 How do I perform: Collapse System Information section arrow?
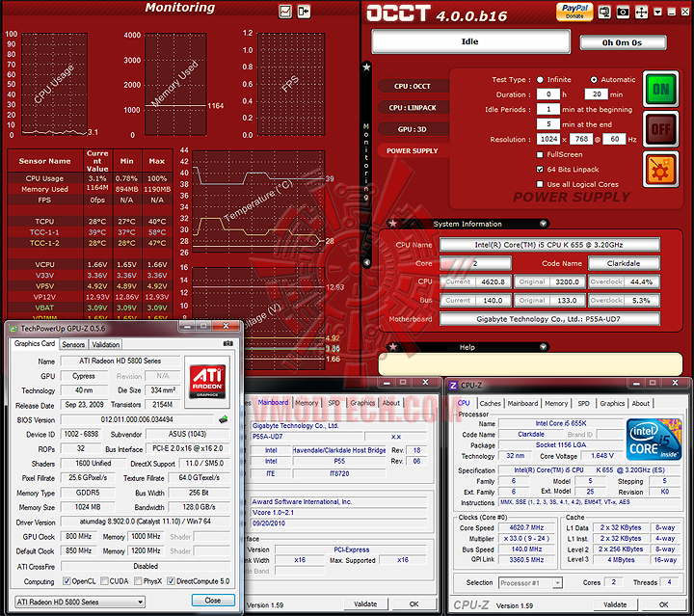(x=543, y=224)
